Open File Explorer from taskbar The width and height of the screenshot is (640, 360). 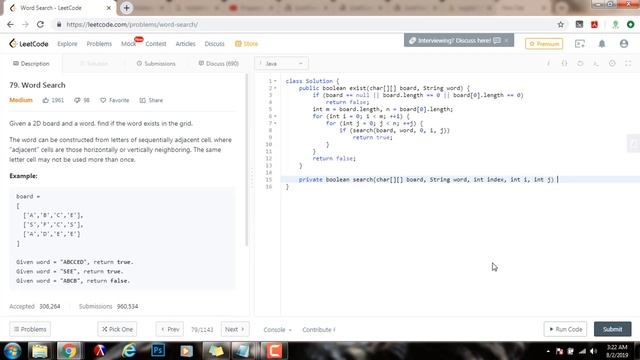pyautogui.click(x=40, y=351)
